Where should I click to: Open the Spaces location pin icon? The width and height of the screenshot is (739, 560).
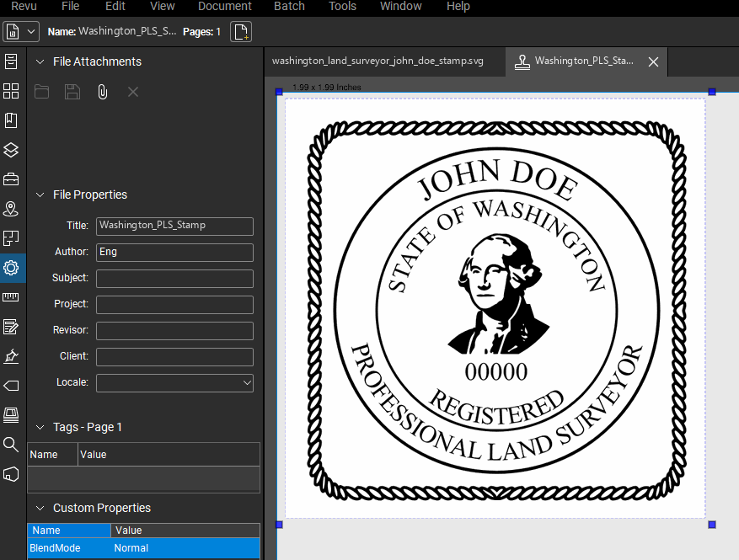pos(11,209)
